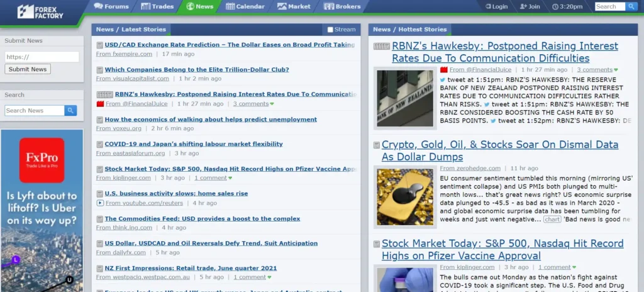The image size is (644, 292).
Task: Expand 1 comment arrow under NZ First Impressions
Action: click(269, 278)
